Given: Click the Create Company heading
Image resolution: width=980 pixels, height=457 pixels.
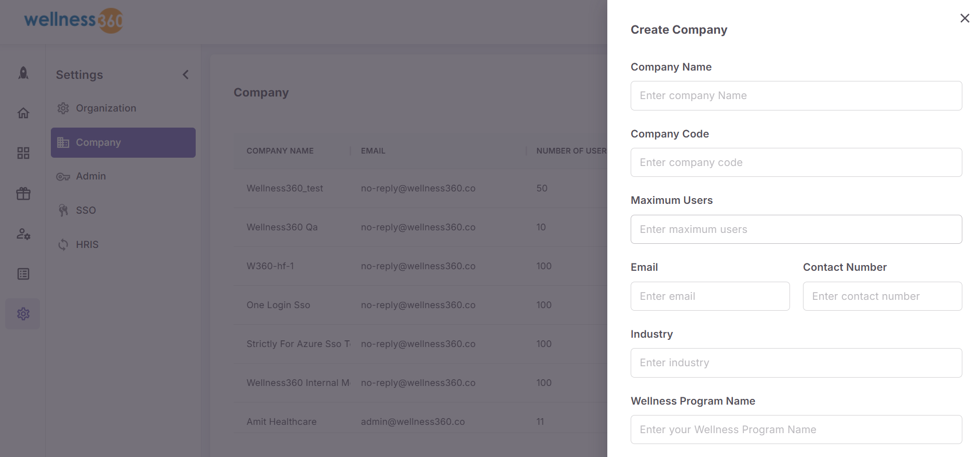Looking at the screenshot, I should [679, 30].
